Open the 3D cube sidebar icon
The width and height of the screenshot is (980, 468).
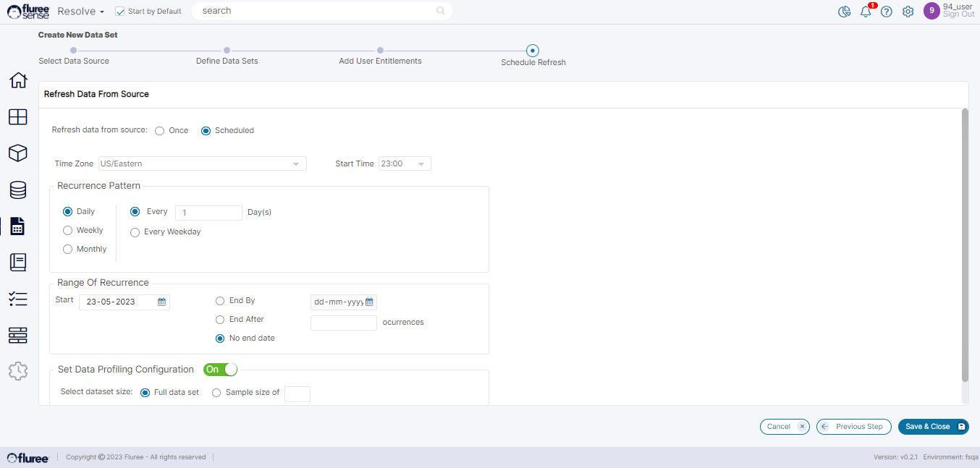coord(18,153)
